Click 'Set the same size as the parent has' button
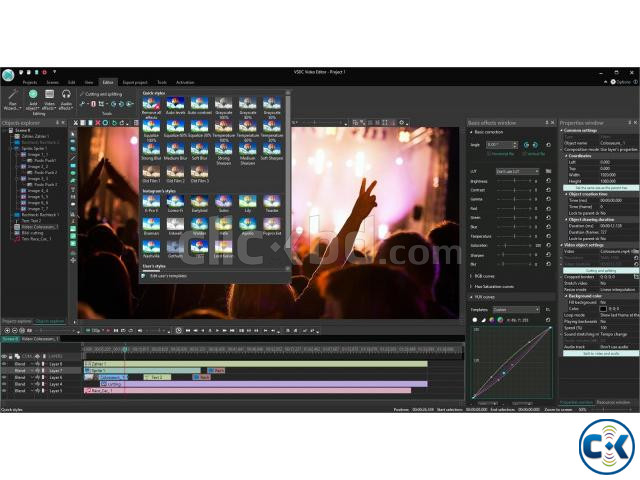 [601, 188]
